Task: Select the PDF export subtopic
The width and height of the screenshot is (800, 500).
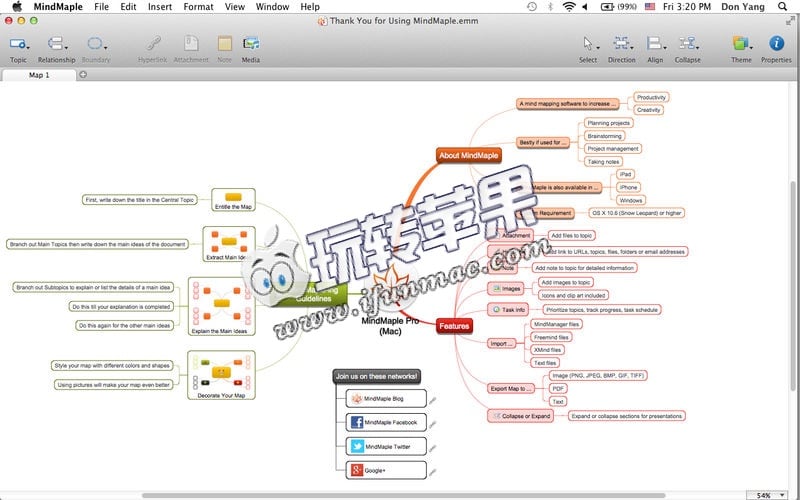Action: pos(558,389)
